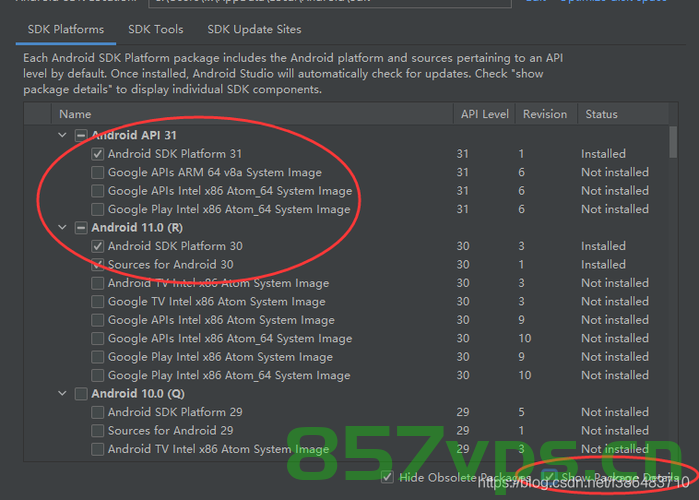699x500 pixels.
Task: Check API 30 Google APIs Intel x86 Atom_64 image
Action: 98,339
